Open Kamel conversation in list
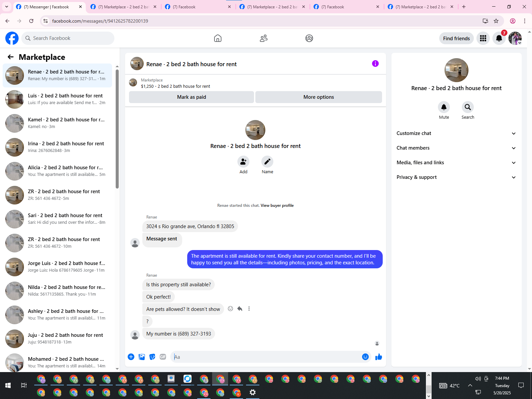 pyautogui.click(x=57, y=123)
